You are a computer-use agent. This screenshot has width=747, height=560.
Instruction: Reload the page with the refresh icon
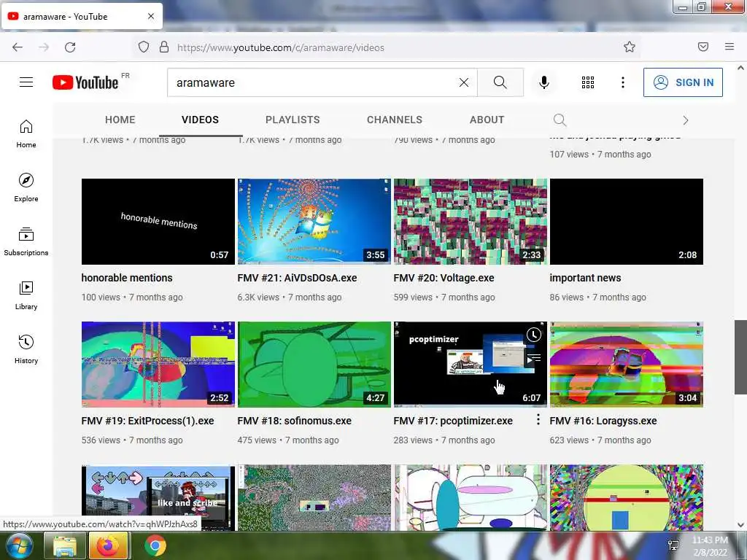tap(70, 47)
